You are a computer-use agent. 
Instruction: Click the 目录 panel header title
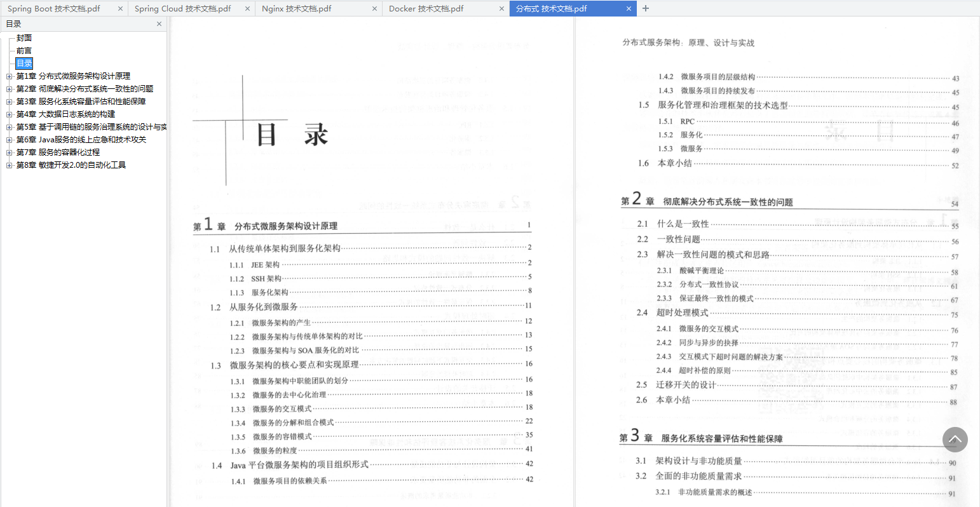13,24
